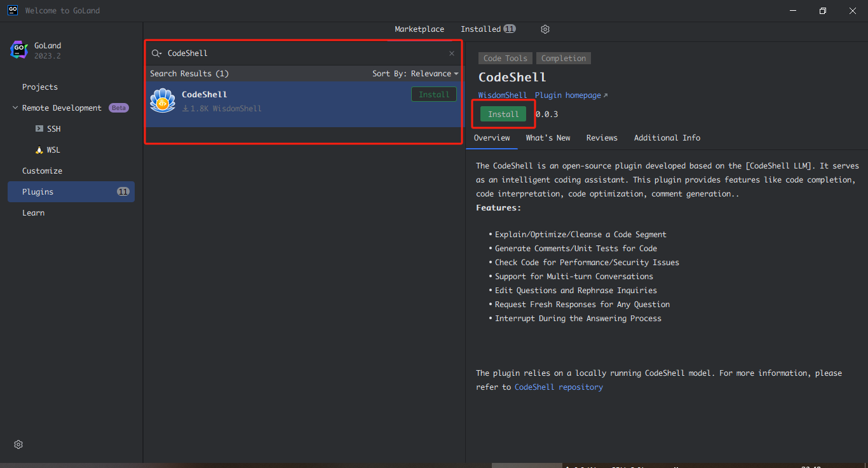Click "1.8K WisdomShell" text in result row
The width and height of the screenshot is (868, 468).
226,109
